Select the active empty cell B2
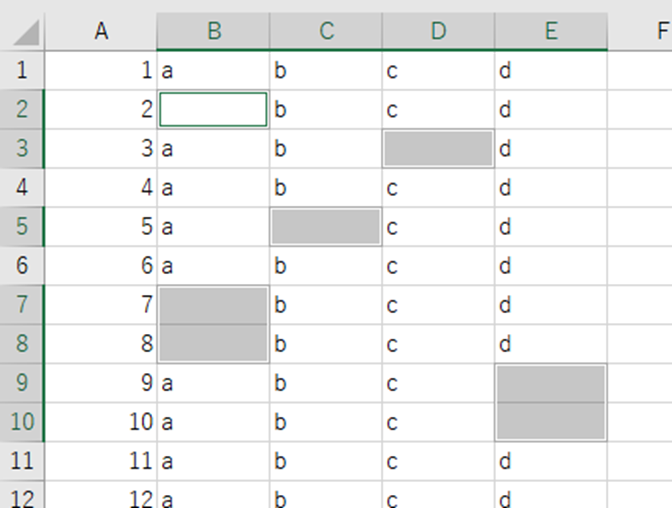The image size is (672, 508). point(213,109)
